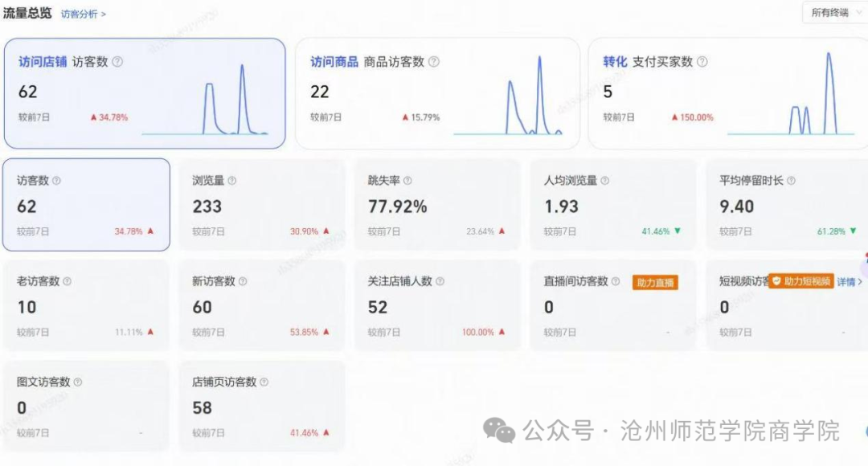Select the 访问店铺 访客数 overview card
The image size is (868, 466).
(x=145, y=94)
